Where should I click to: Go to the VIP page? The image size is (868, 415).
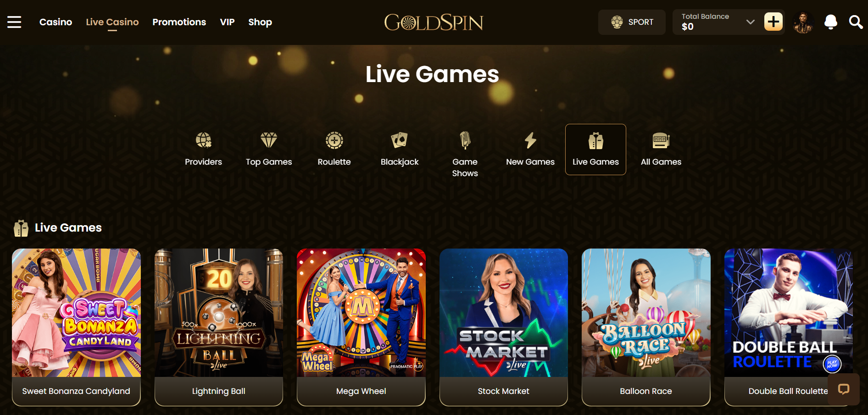click(227, 22)
